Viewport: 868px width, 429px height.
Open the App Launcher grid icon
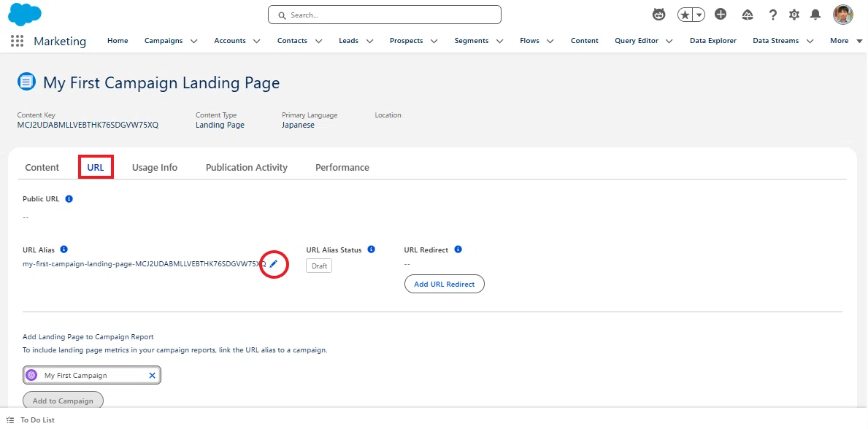click(x=17, y=41)
